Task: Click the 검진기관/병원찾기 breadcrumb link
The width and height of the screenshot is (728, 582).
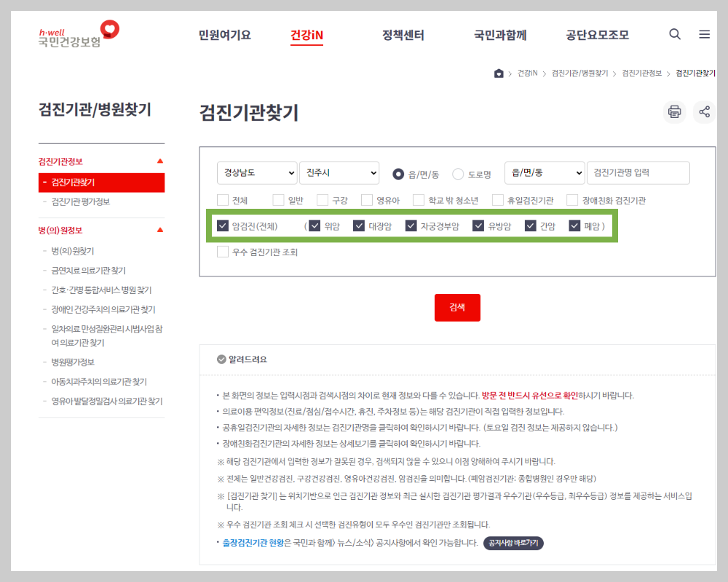Action: coord(580,73)
